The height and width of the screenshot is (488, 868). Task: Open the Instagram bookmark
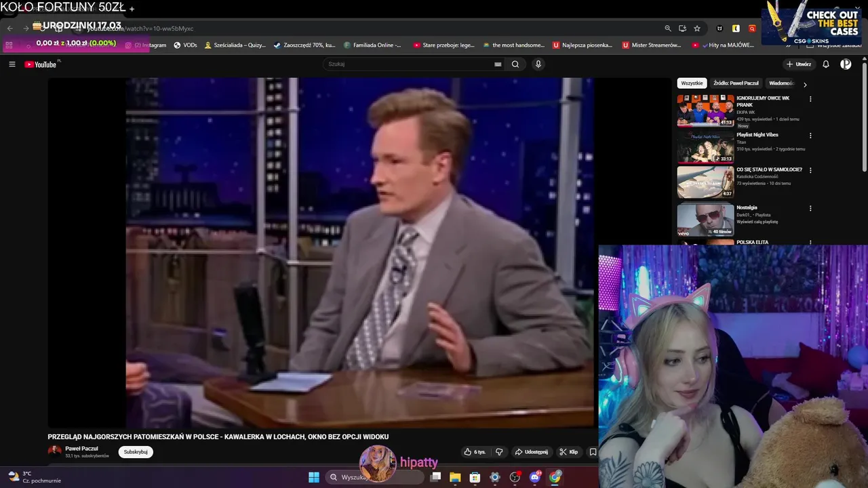(x=146, y=45)
